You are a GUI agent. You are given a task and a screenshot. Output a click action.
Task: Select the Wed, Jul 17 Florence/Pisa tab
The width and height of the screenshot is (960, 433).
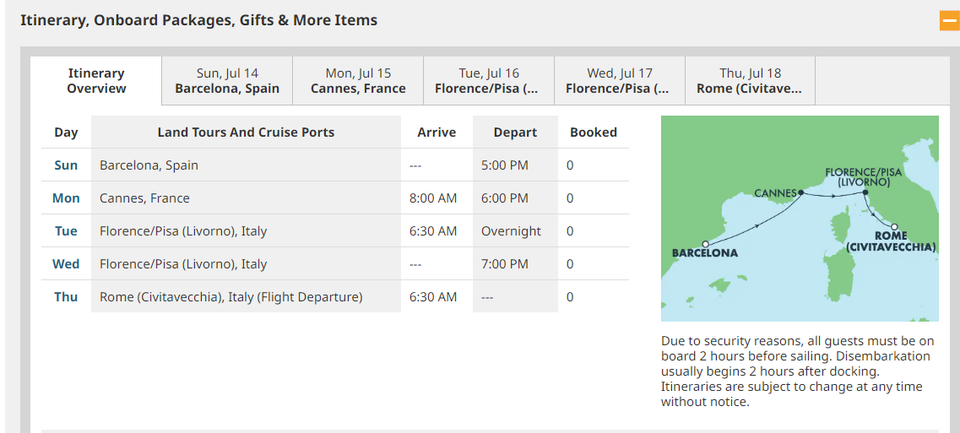619,81
